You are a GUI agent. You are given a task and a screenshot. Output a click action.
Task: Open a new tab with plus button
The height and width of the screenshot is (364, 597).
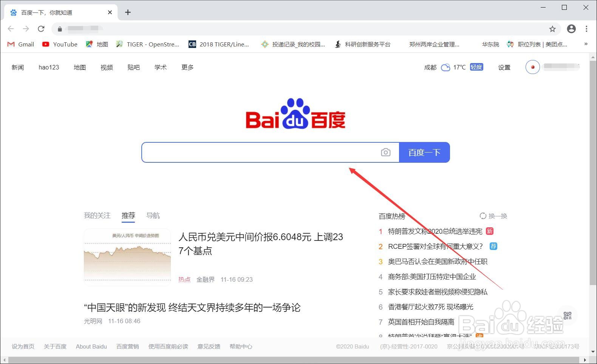pyautogui.click(x=128, y=12)
